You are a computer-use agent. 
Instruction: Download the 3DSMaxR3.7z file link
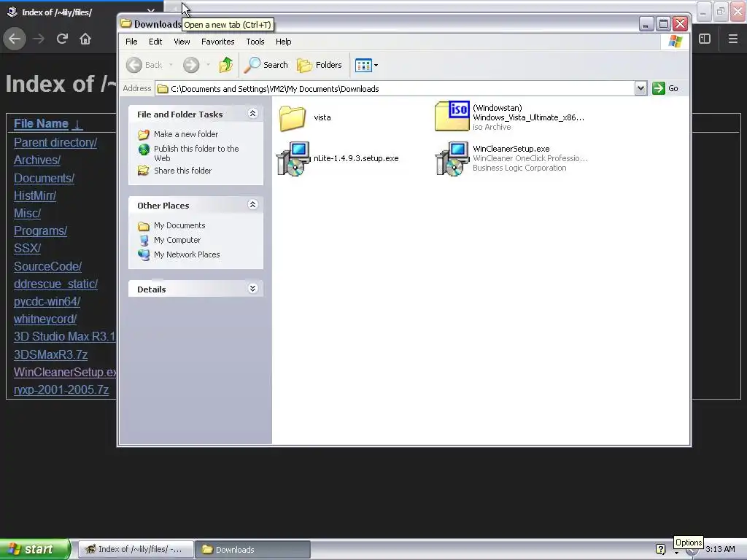click(x=50, y=355)
